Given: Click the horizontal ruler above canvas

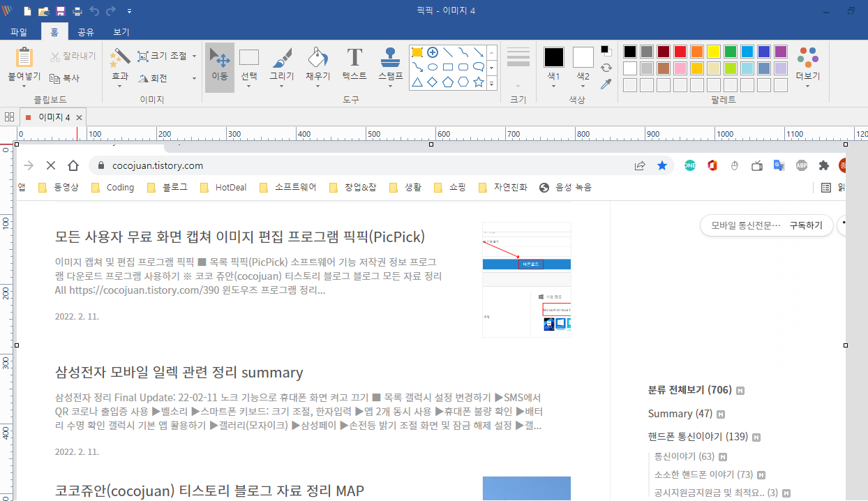Looking at the screenshot, I should (441, 134).
